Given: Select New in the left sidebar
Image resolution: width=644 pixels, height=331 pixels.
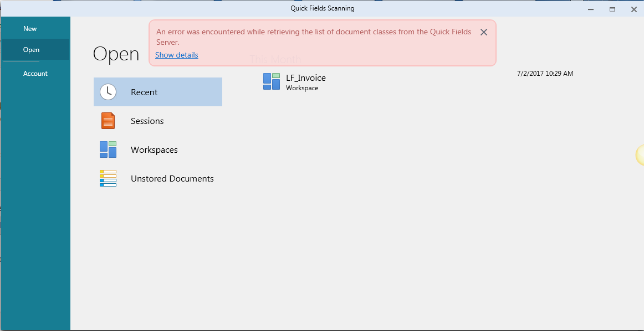Looking at the screenshot, I should (x=30, y=29).
